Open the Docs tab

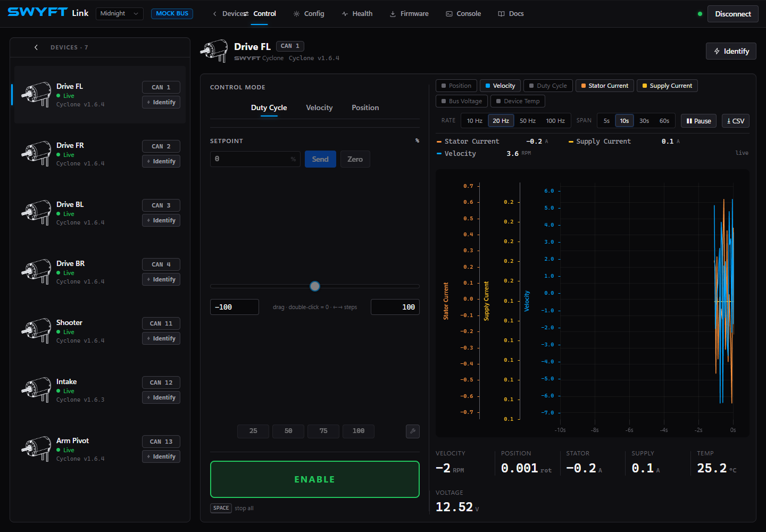[511, 14]
